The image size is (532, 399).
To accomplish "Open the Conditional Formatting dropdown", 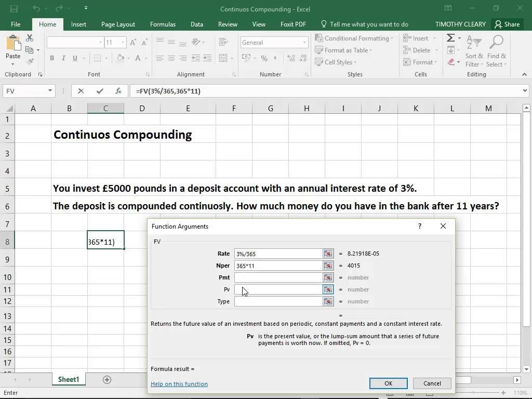I will [x=355, y=38].
